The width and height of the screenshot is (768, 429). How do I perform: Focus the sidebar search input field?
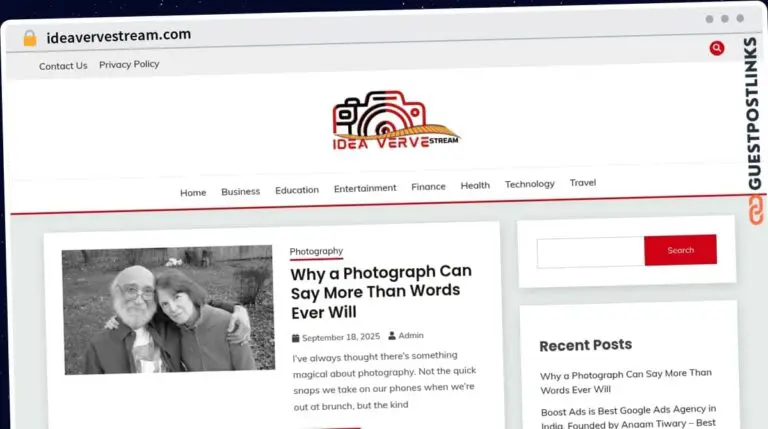point(590,253)
